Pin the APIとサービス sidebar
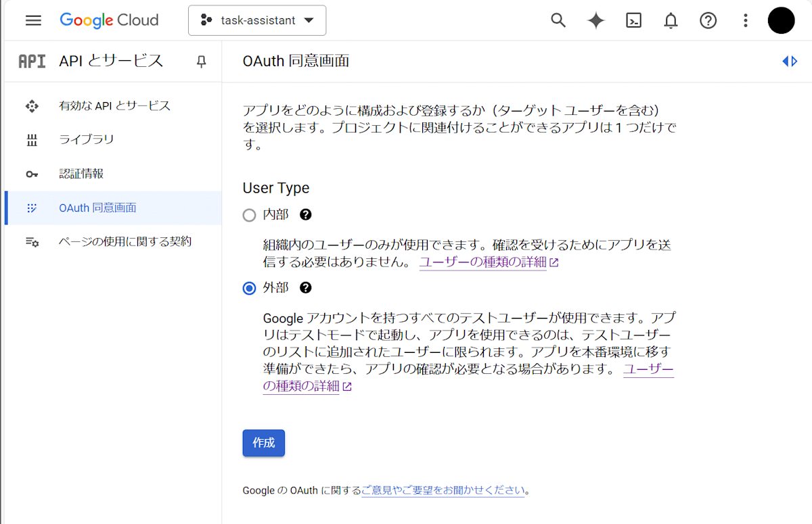Image resolution: width=812 pixels, height=524 pixels. point(201,62)
